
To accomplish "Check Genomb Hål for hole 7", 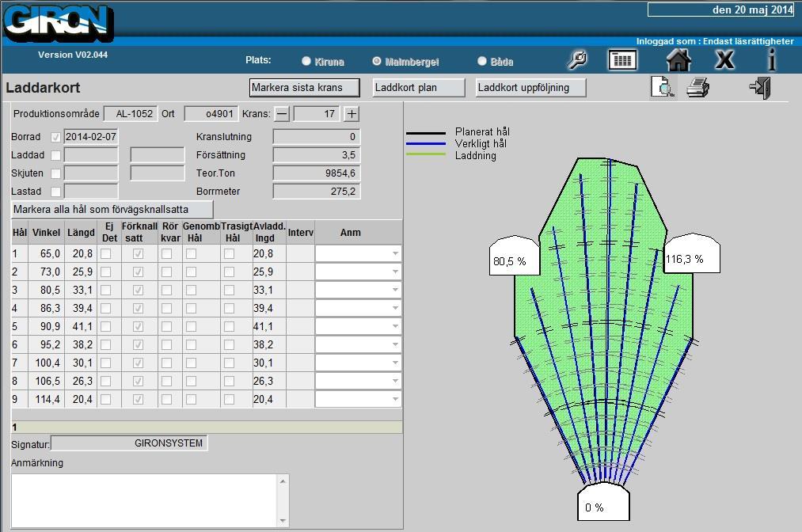I will point(192,363).
